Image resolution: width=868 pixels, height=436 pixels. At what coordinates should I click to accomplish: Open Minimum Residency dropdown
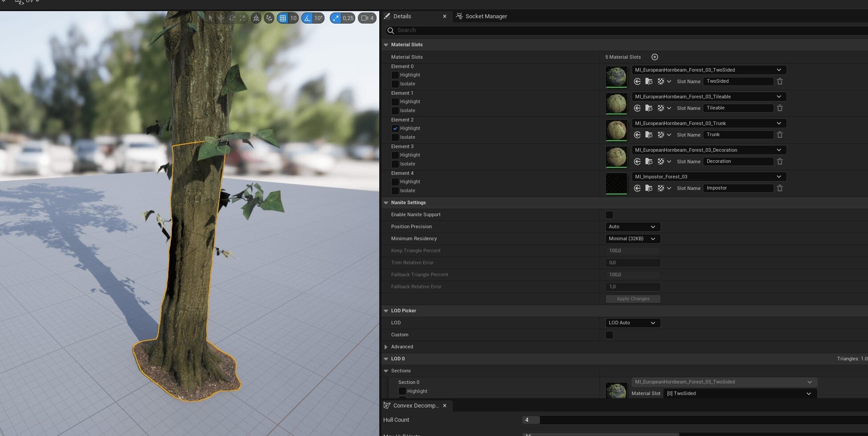(632, 239)
